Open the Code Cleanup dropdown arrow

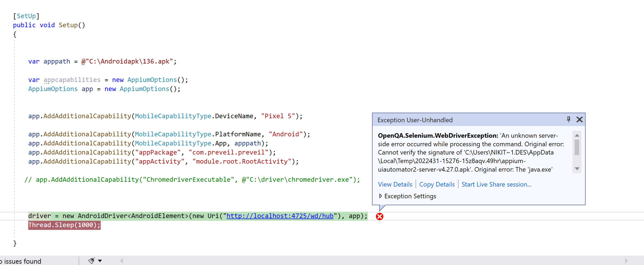100,261
